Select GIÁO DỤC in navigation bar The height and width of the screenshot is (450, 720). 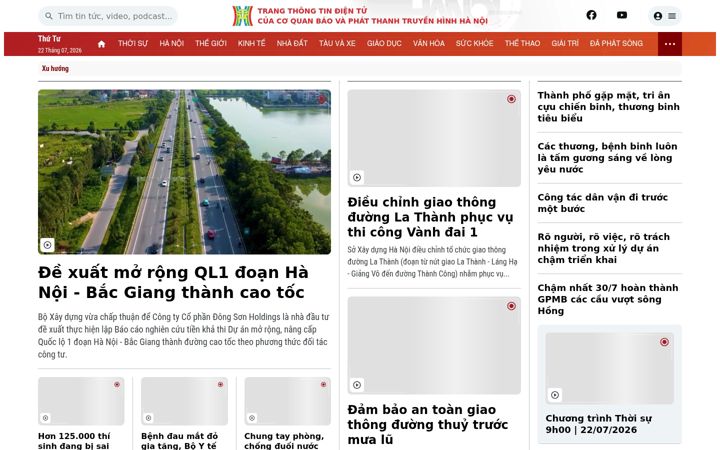coord(384,43)
